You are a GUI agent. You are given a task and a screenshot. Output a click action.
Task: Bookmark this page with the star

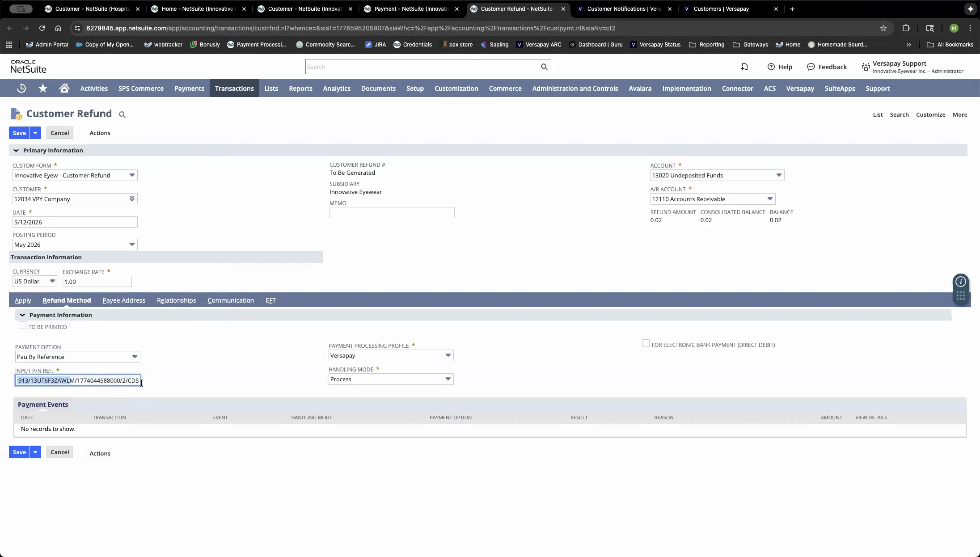[883, 28]
